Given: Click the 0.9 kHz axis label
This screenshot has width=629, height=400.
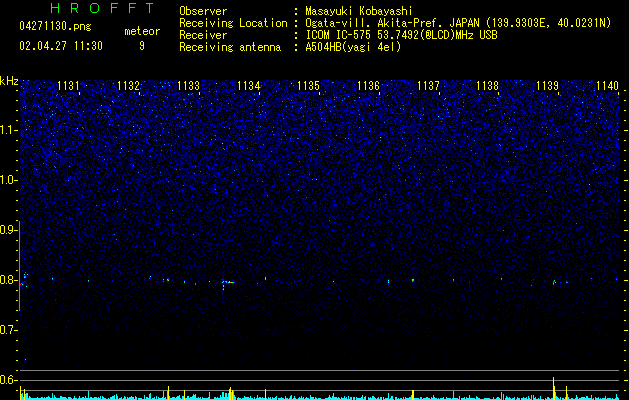Looking at the screenshot, I should coord(7,230).
